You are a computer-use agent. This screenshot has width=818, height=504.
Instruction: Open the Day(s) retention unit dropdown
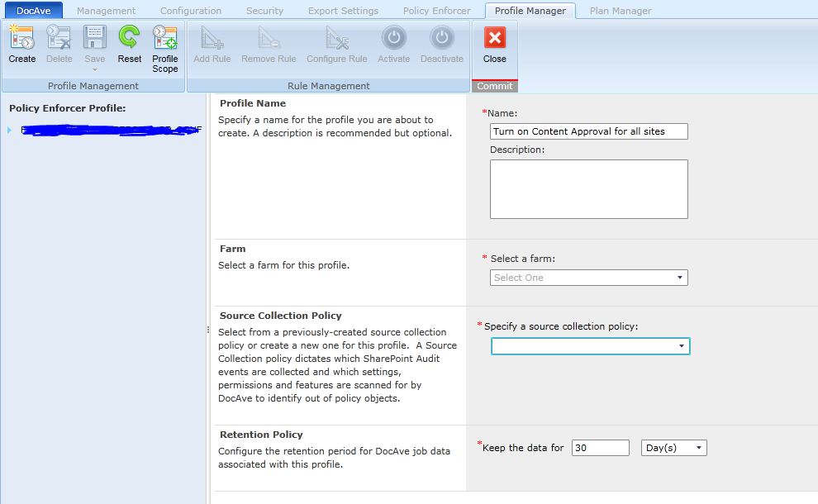tap(673, 448)
